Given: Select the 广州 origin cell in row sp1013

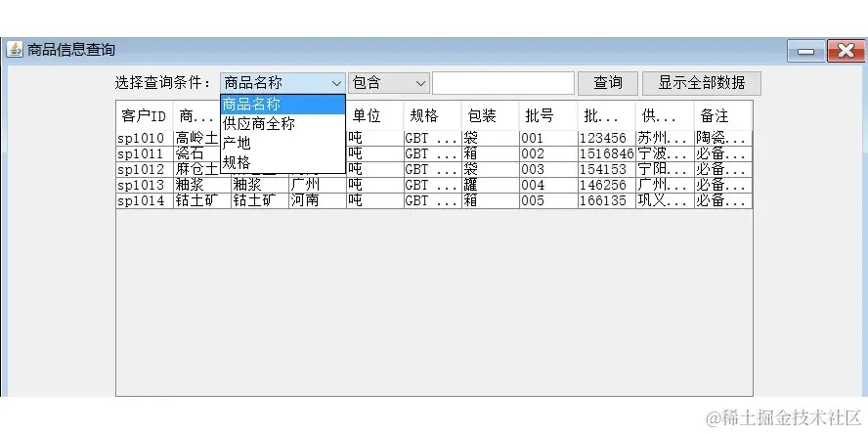Looking at the screenshot, I should 318,185.
